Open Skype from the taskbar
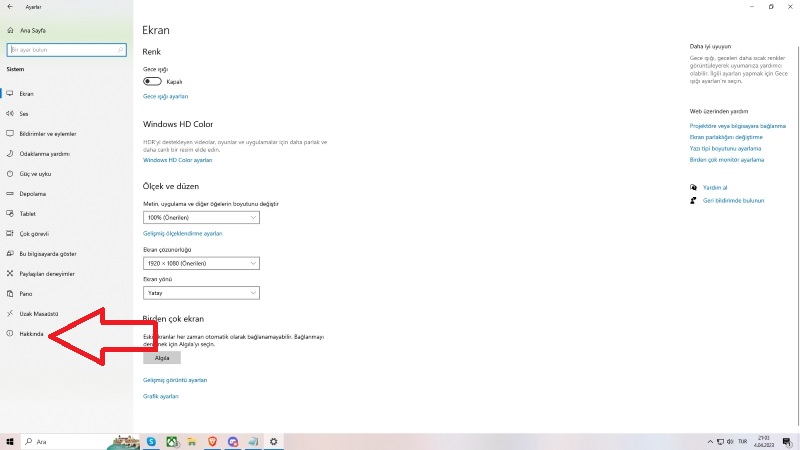Image resolution: width=800 pixels, height=450 pixels. pos(152,442)
